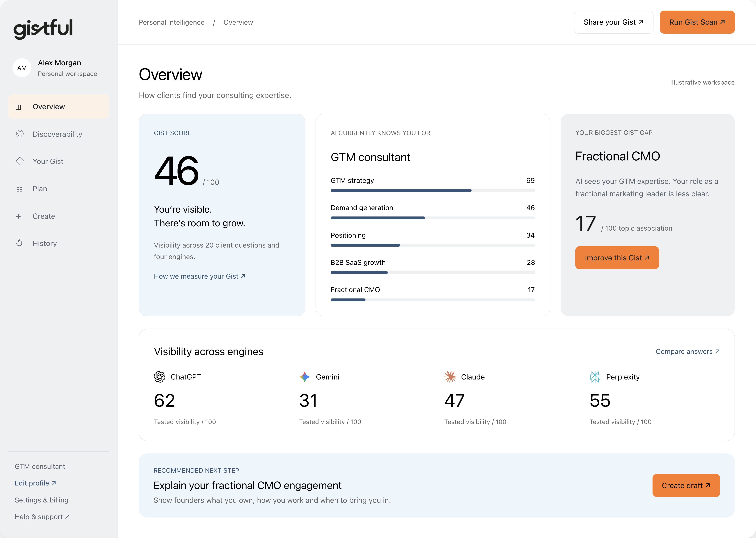Open Help & support link

pyautogui.click(x=42, y=517)
